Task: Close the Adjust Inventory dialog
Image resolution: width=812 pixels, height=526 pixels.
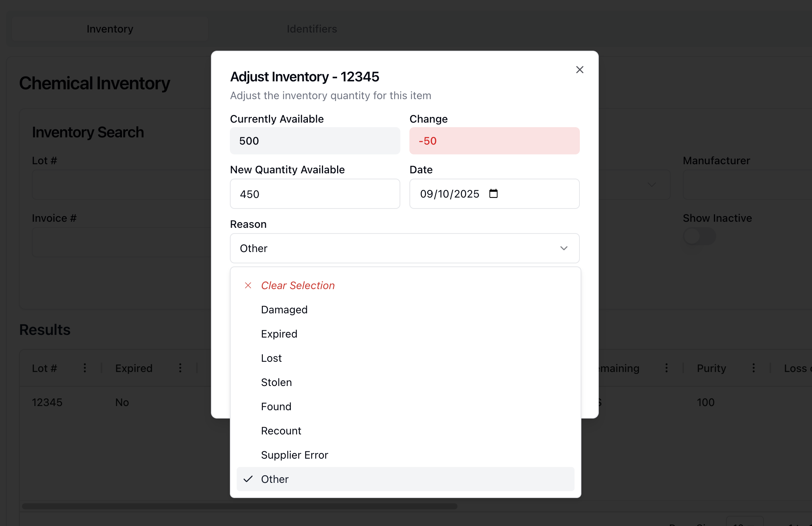Action: pos(579,70)
